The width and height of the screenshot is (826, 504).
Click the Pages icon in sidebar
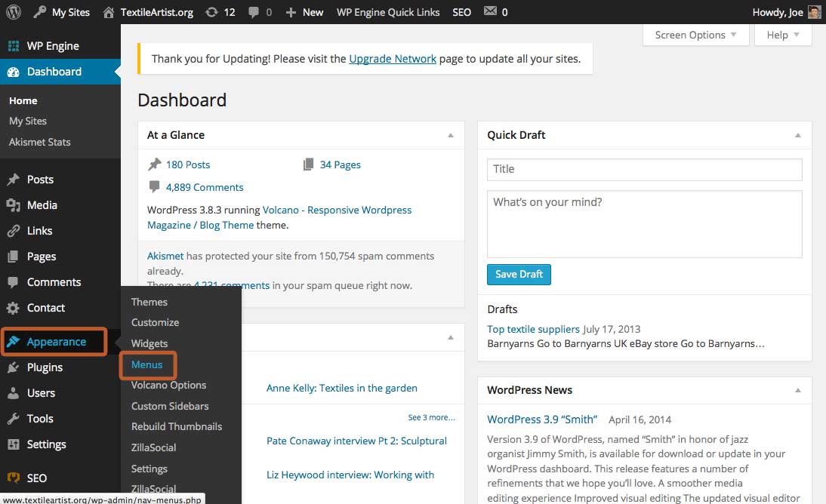coord(13,257)
